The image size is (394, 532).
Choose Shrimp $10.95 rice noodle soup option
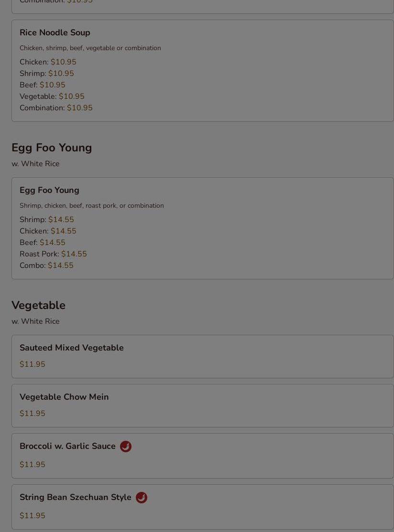click(x=46, y=74)
